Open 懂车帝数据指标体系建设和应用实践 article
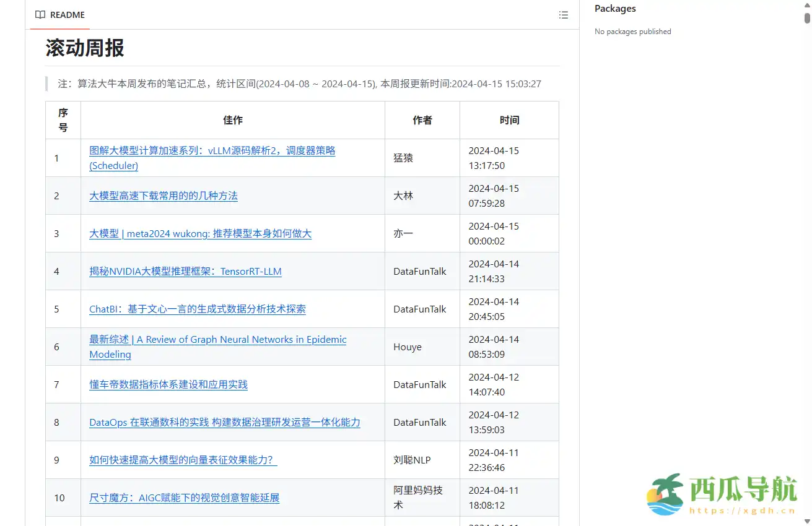This screenshot has width=812, height=526. [168, 384]
